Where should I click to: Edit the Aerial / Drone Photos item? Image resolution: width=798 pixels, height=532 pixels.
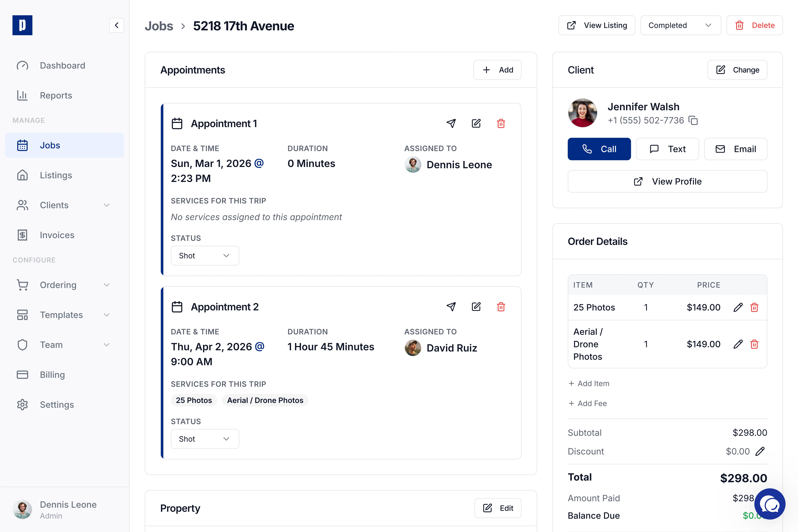pos(738,344)
